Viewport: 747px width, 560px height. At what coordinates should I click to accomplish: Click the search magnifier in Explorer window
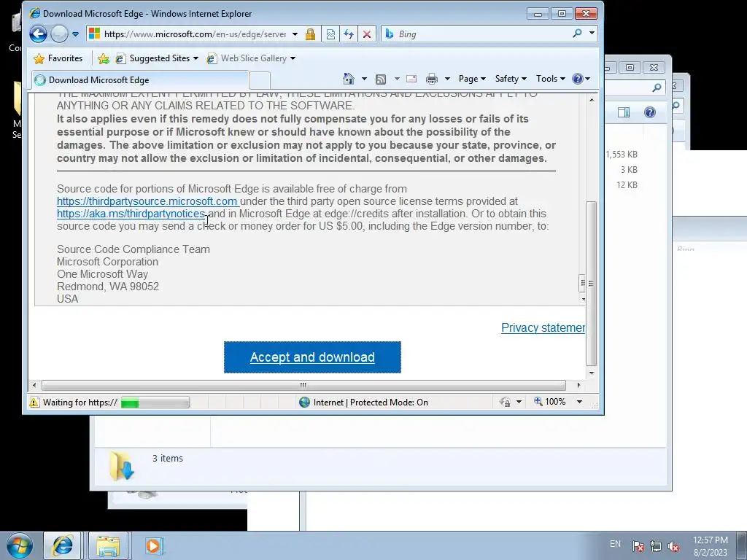click(x=657, y=87)
